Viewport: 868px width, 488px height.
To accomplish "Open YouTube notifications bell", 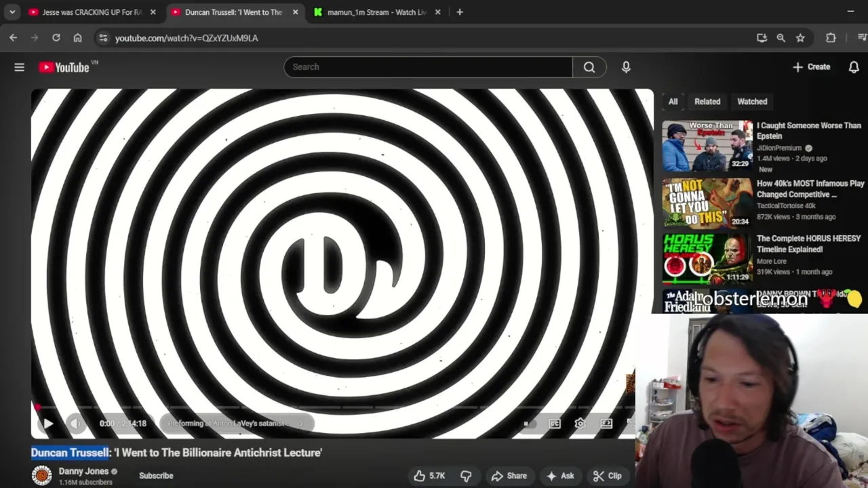I will 854,67.
